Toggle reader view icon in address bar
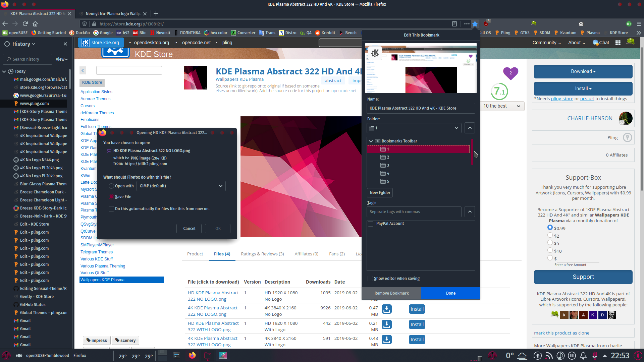 click(x=454, y=24)
